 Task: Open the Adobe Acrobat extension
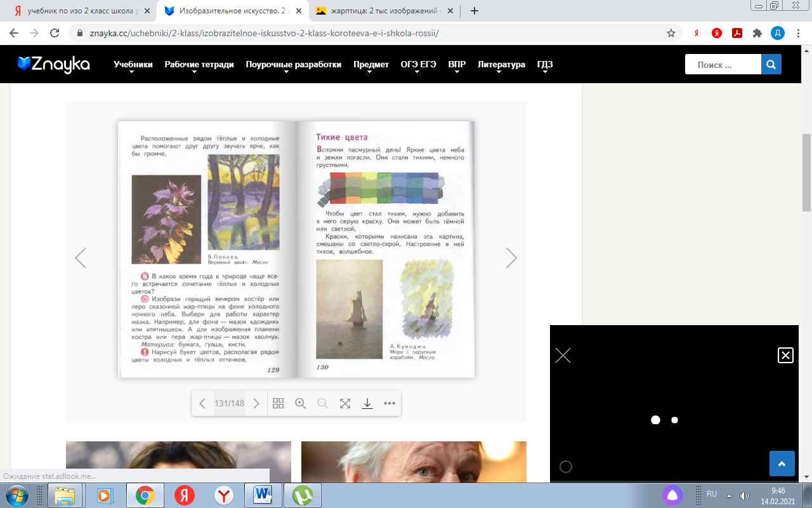(737, 33)
